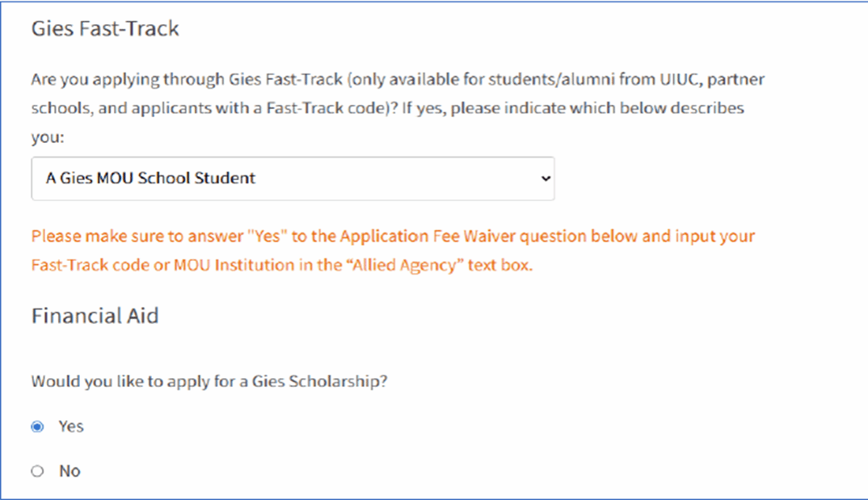
Task: Click the "Financial Aid" section heading
Action: click(95, 316)
